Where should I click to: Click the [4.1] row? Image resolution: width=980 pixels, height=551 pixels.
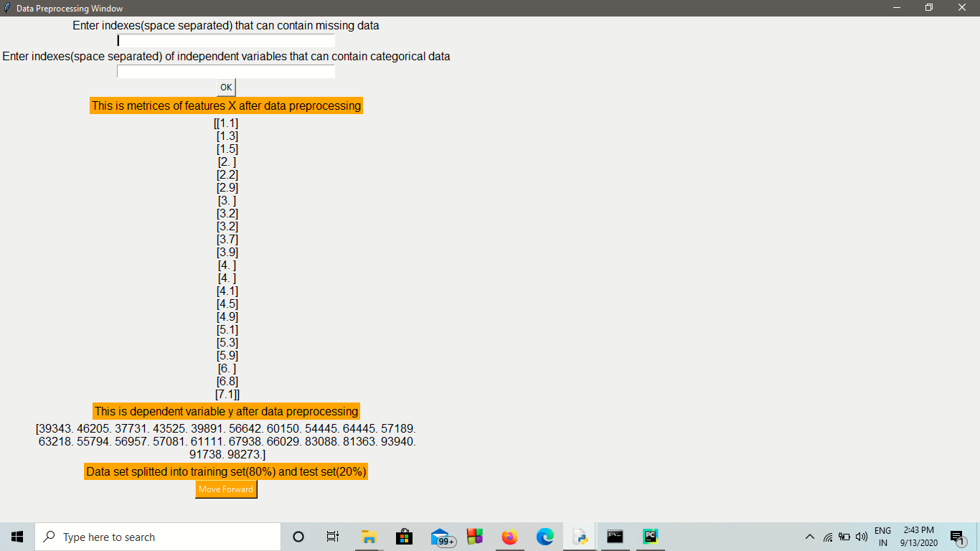pyautogui.click(x=227, y=291)
